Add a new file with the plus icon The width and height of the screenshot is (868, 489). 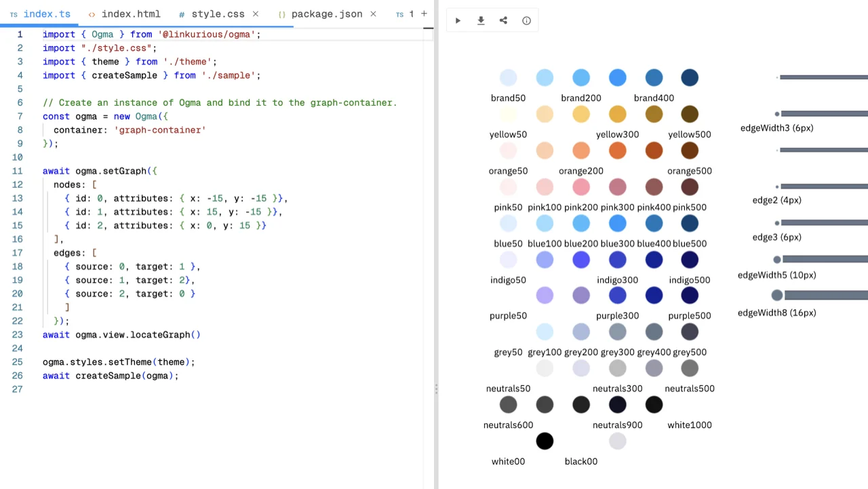pyautogui.click(x=424, y=14)
